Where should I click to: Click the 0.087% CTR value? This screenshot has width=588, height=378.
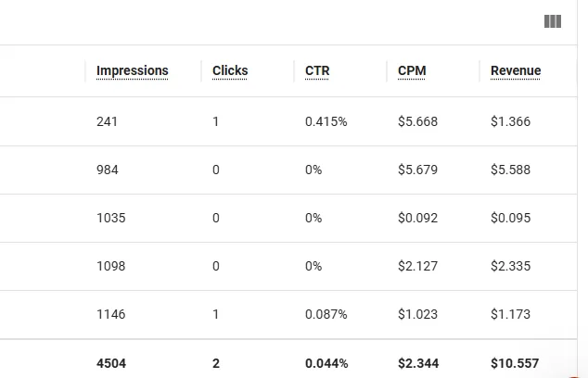click(326, 314)
